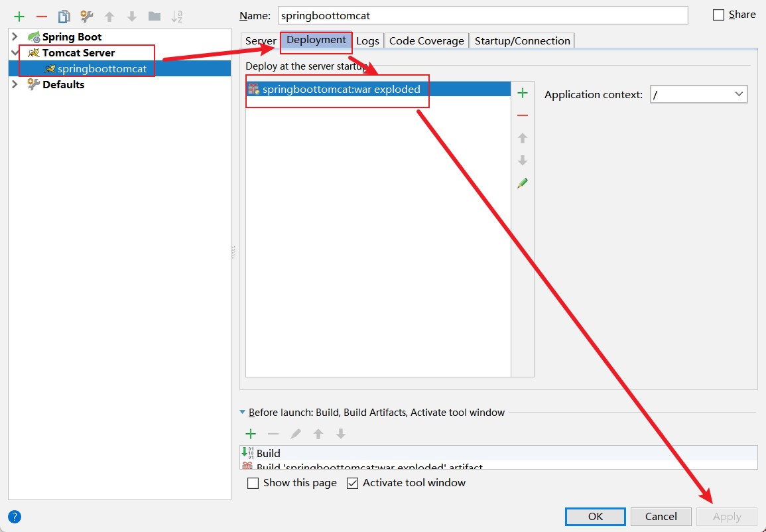The height and width of the screenshot is (532, 766).
Task: Select springboottomcat:war exploded artifact row
Action: point(378,89)
